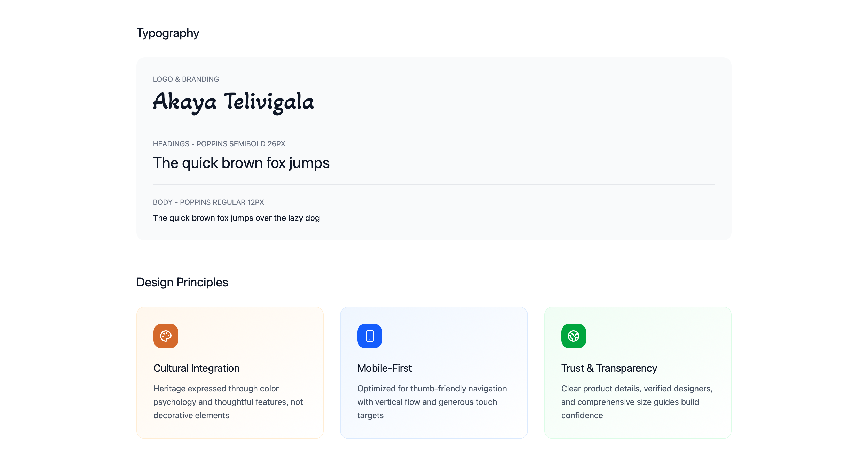Click the LOGO & BRANDING label
This screenshot has height=471, width=868.
tap(186, 79)
